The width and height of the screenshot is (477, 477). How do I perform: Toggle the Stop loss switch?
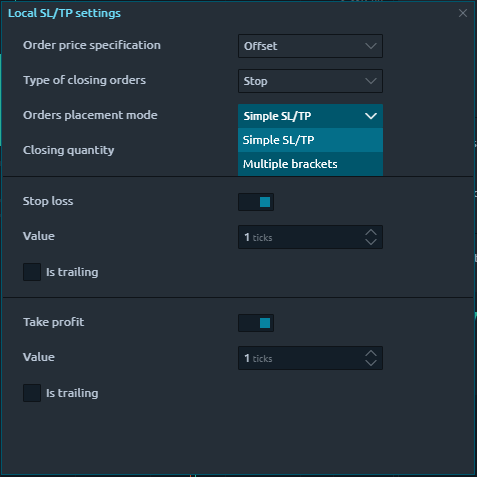click(x=256, y=202)
